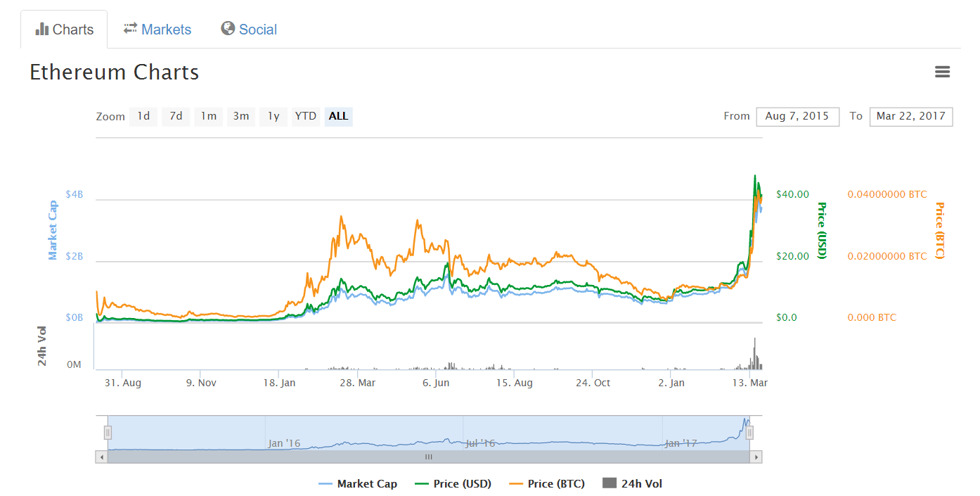Select the 1y zoom button

pyautogui.click(x=273, y=116)
